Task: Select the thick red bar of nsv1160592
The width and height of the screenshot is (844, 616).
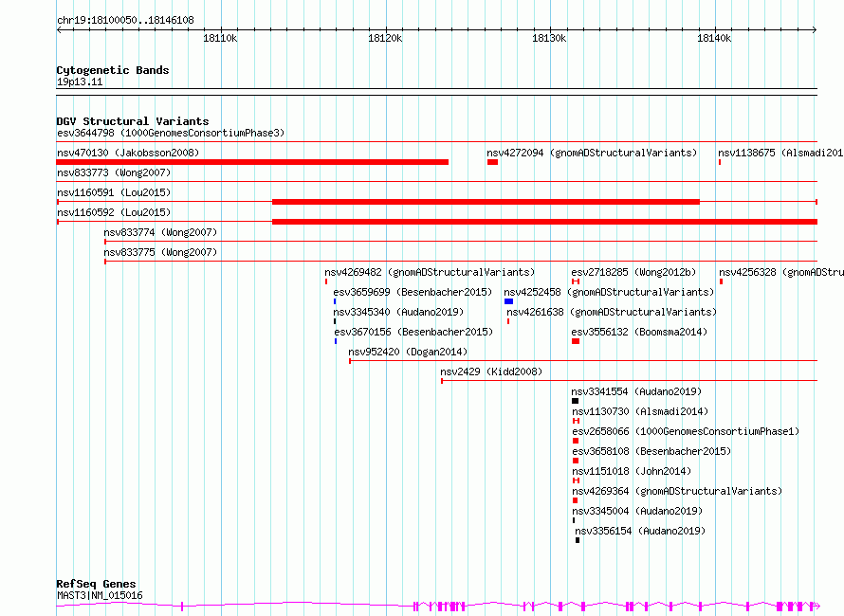Action: [544, 222]
